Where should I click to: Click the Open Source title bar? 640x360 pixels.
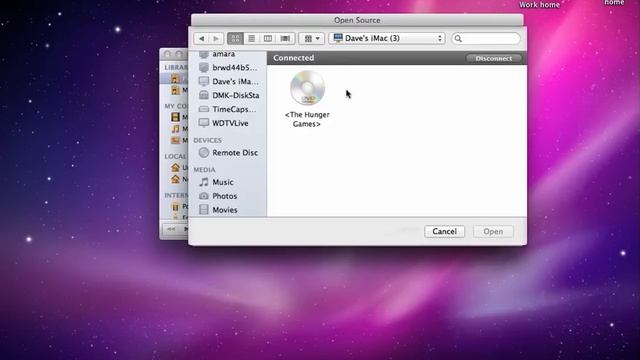coord(357,20)
